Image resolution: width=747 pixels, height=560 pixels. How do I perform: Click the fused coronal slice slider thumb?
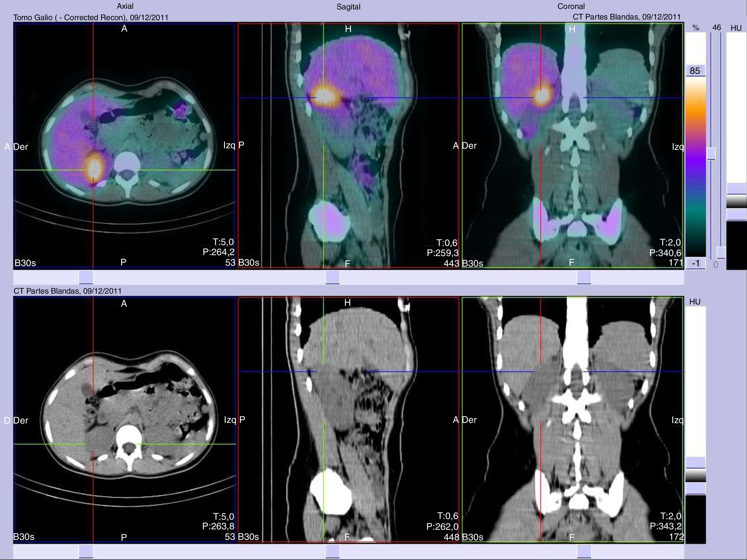584,278
